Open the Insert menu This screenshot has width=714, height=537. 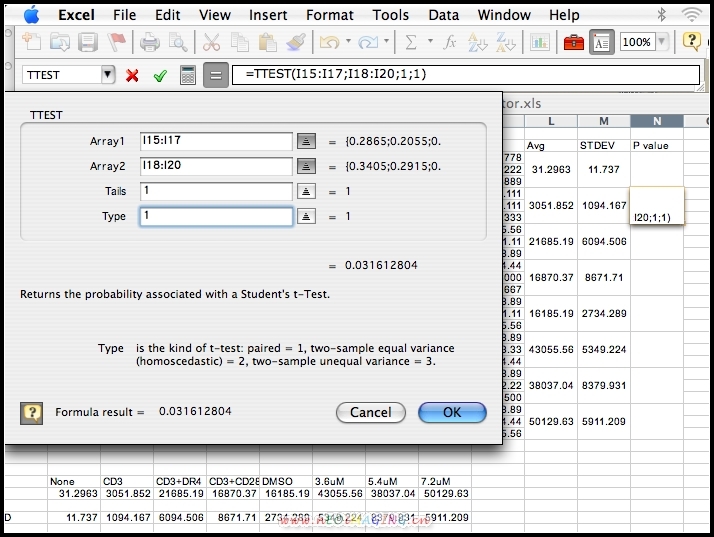267,15
